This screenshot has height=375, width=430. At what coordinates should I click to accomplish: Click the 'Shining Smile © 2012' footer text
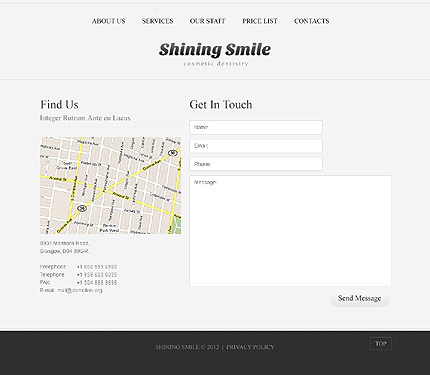tap(187, 347)
